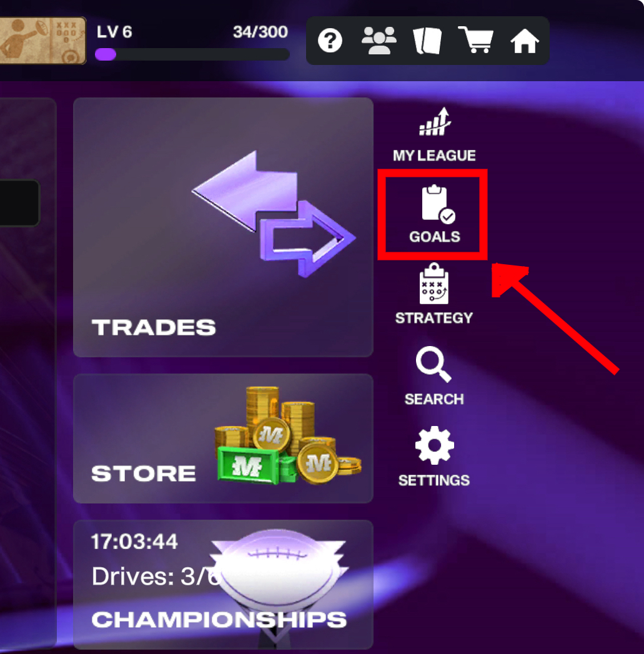Open the card collection icon

[x=427, y=41]
